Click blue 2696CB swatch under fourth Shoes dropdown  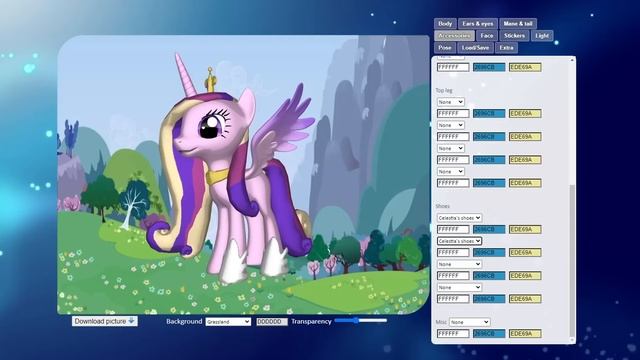(x=489, y=299)
